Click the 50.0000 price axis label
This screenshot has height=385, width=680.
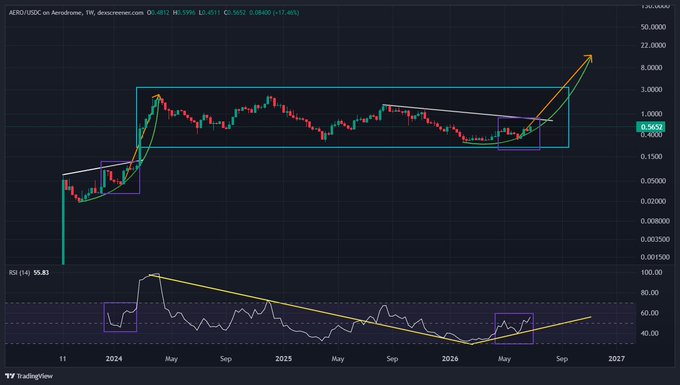coord(653,26)
